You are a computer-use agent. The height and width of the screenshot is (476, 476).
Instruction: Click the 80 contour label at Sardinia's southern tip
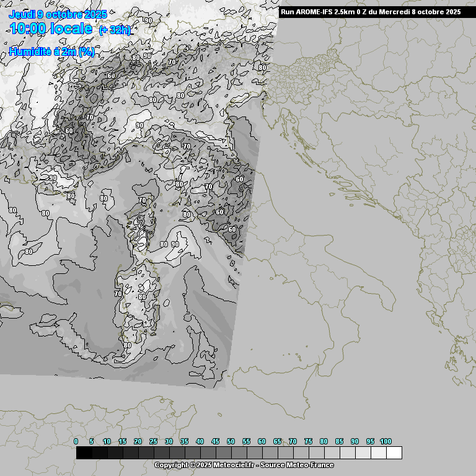[x=127, y=345]
